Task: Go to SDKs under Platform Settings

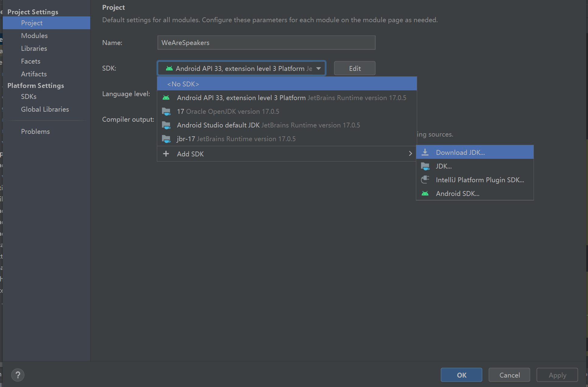Action: pos(29,96)
